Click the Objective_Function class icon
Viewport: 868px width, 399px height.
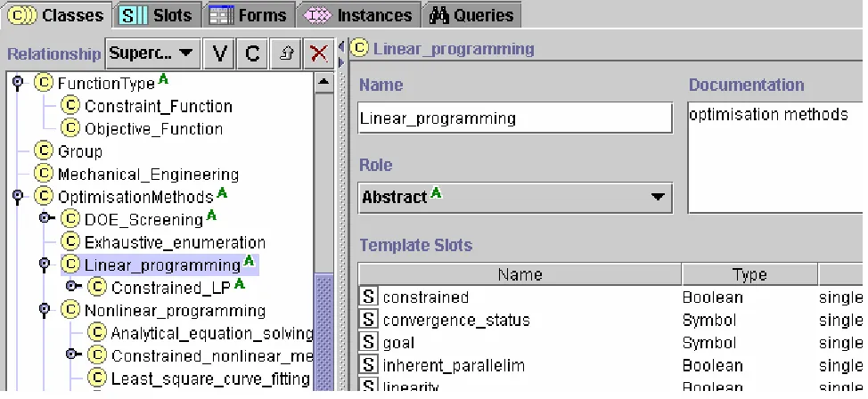click(x=70, y=128)
